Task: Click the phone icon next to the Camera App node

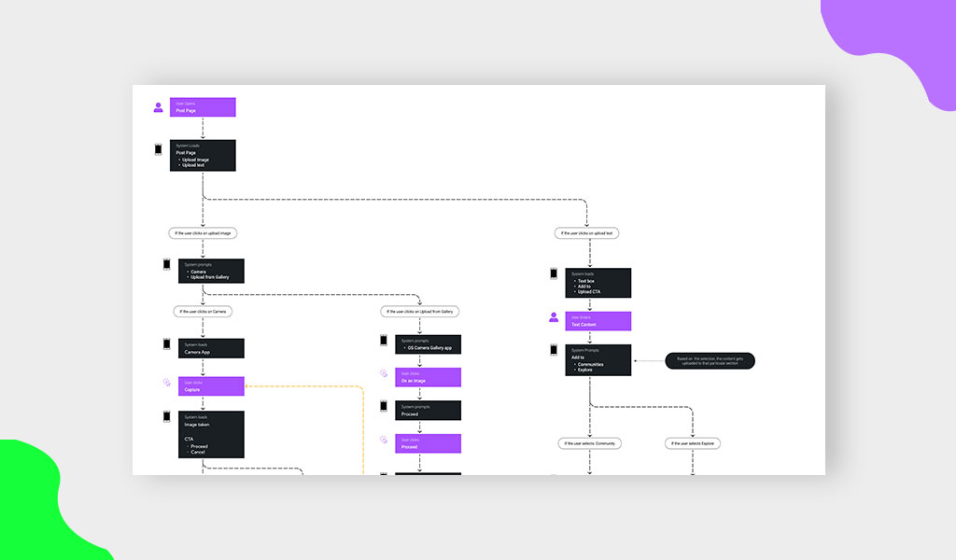Action: 165,346
